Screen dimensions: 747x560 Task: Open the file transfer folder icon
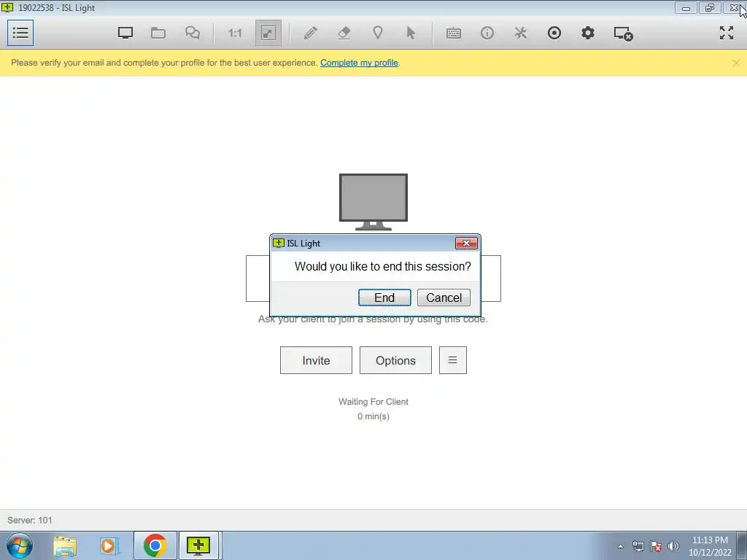(158, 33)
